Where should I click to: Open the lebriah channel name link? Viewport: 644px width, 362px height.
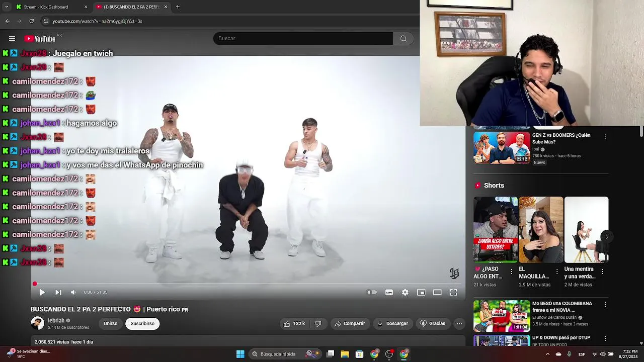[x=56, y=321]
